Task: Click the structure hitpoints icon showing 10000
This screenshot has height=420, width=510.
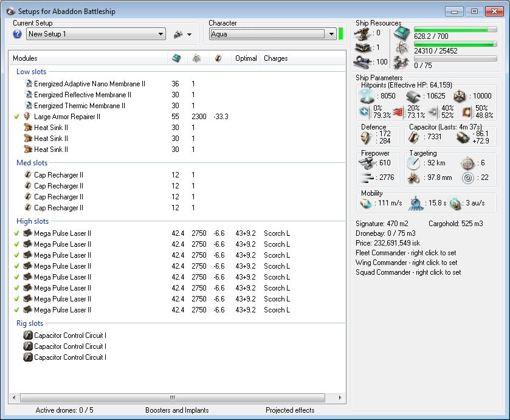Action: pos(460,96)
